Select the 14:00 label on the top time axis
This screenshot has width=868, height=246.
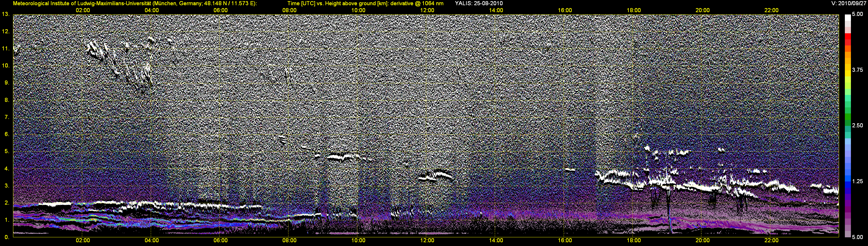(x=496, y=10)
